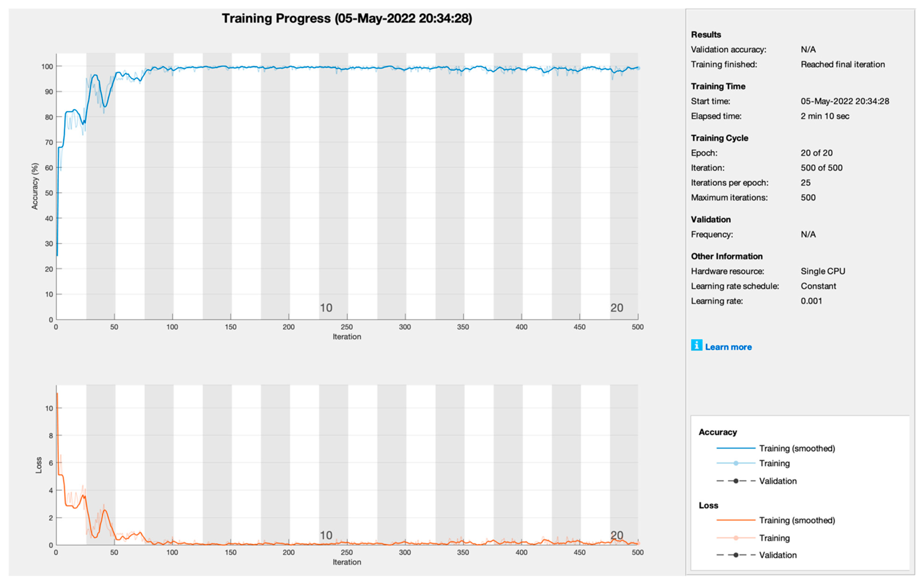The height and width of the screenshot is (584, 924).
Task: Click epoch 10 marker on loss plot
Action: pos(326,535)
